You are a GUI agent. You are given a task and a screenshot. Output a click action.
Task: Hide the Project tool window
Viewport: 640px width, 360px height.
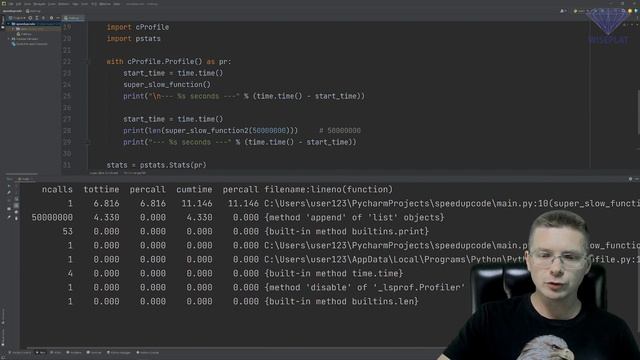[58, 18]
